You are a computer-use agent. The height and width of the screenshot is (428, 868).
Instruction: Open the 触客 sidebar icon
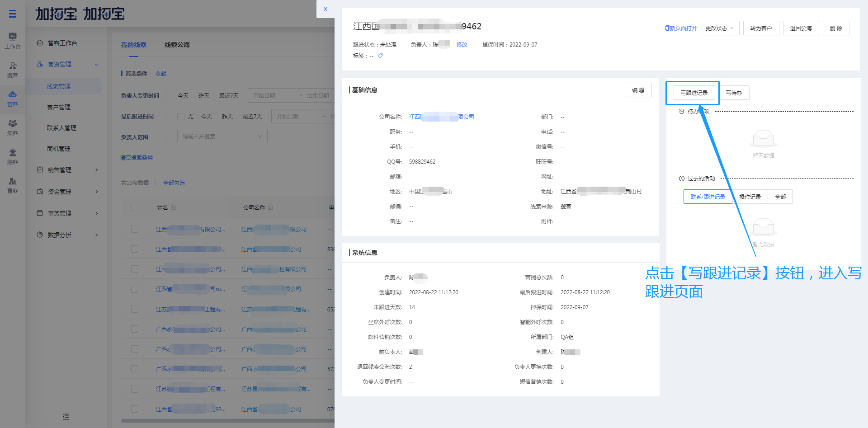click(13, 156)
